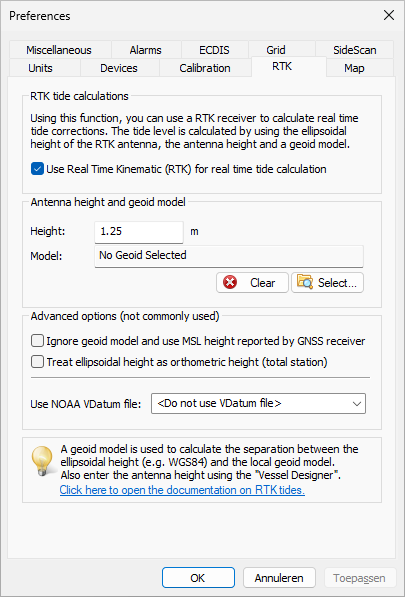Click the OK button
Viewport: 405px width, 597px height.
point(198,578)
